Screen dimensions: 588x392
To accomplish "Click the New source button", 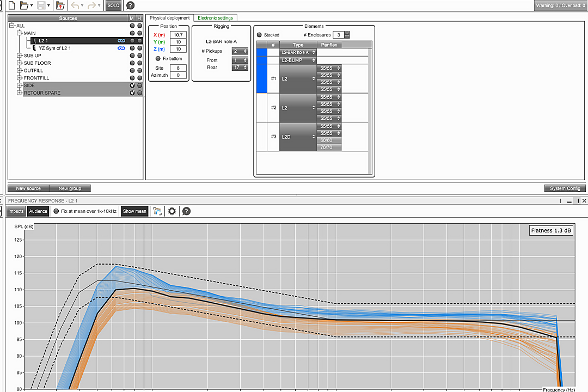I will click(x=28, y=188).
